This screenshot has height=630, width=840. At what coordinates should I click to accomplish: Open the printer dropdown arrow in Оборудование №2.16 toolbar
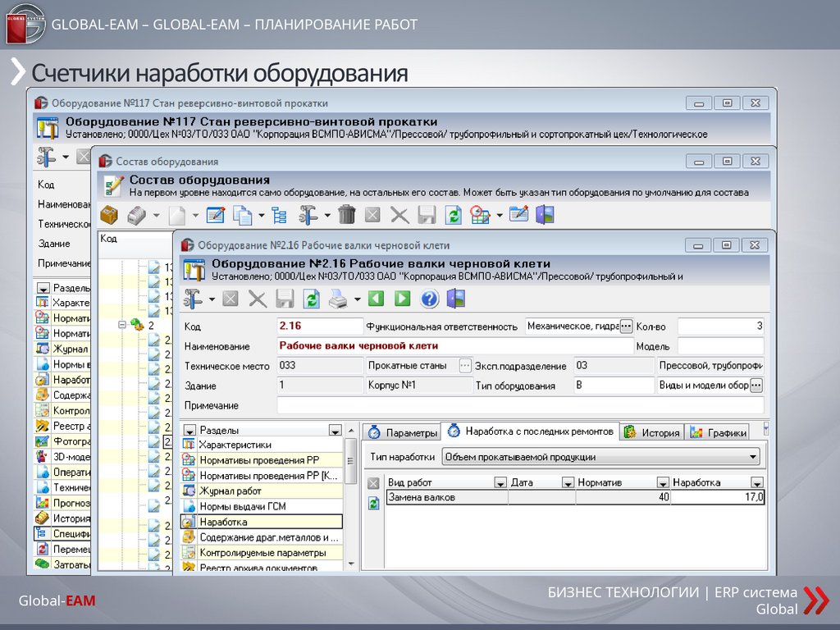click(x=358, y=299)
